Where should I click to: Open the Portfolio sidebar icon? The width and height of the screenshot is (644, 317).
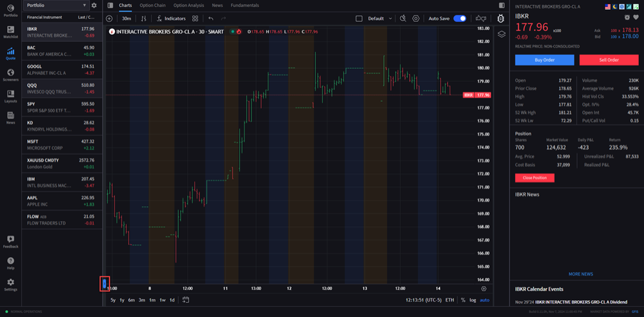10,10
